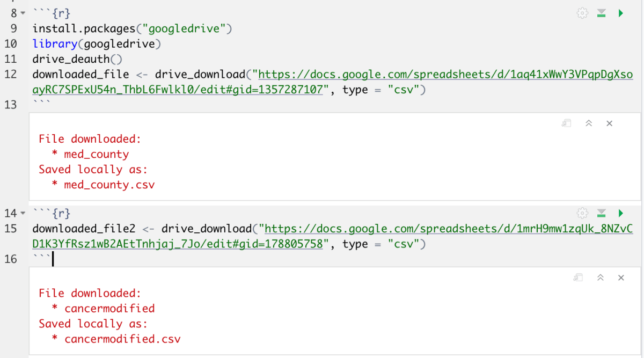Viewport: 644px width, 358px height.
Task: Click first 'File downloaded:' message
Action: (90, 139)
